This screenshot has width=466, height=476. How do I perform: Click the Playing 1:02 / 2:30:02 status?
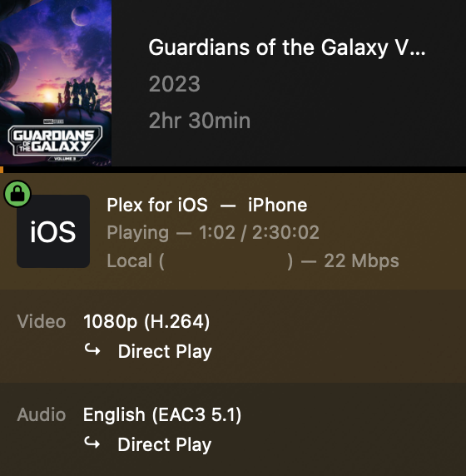[213, 233]
